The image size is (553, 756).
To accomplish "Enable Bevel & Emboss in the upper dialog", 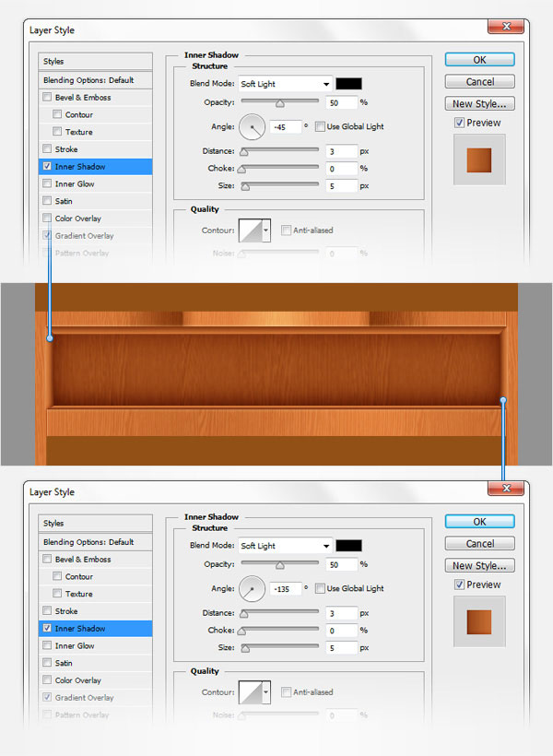I will tap(47, 97).
